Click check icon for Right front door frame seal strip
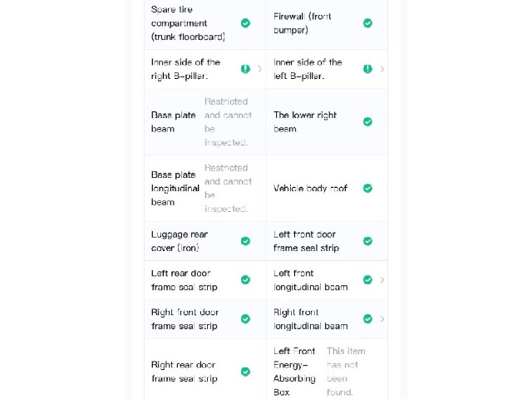The width and height of the screenshot is (532, 399). [x=245, y=319]
